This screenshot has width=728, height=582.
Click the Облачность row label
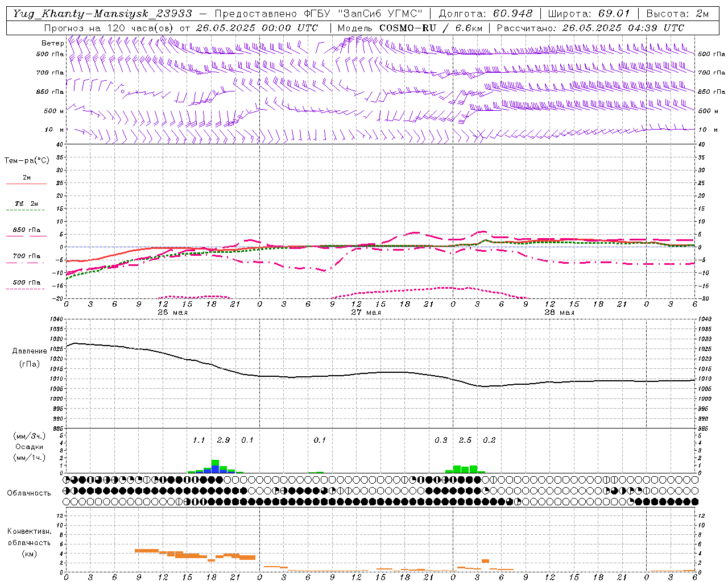pos(29,493)
